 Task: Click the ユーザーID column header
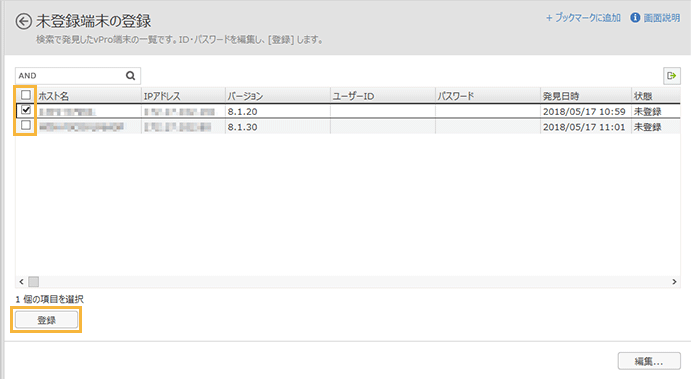[x=383, y=96]
